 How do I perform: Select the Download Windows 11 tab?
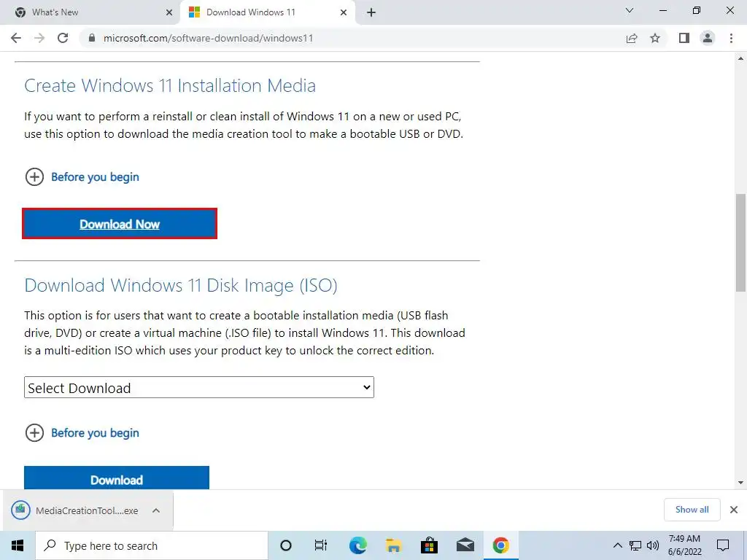pos(267,12)
